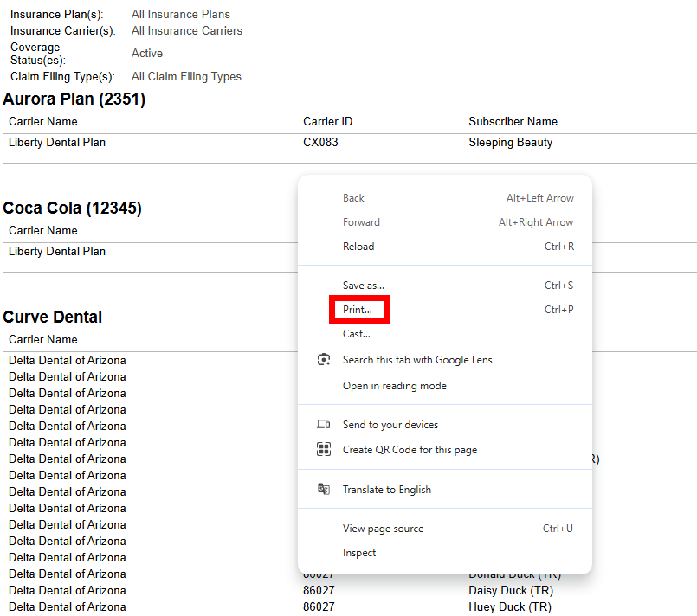Viewport: 697px width, 616px height.
Task: Click the Sleeping Beauty subscriber name
Action: [x=510, y=142]
